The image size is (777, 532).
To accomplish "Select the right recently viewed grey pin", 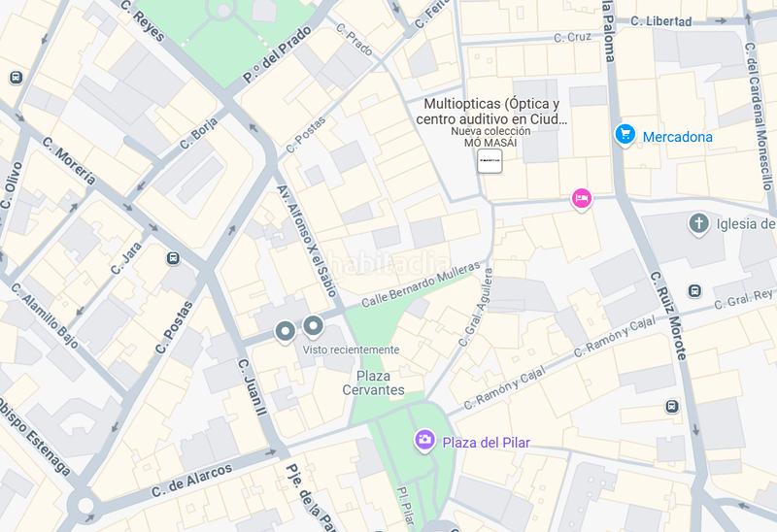I will click(x=313, y=326).
